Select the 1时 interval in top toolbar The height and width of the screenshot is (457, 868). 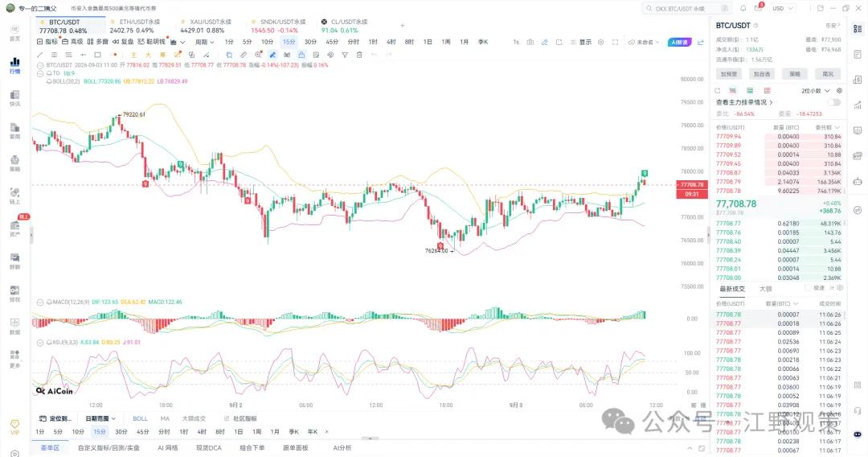373,42
